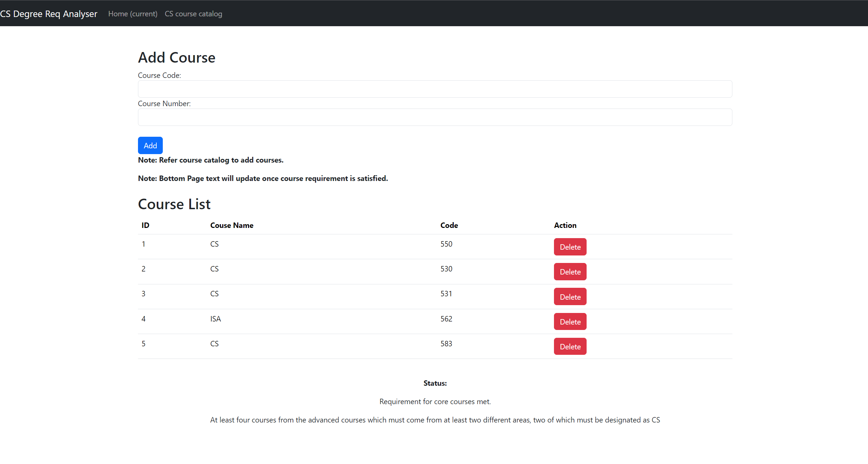Click the Add Course heading
Screen dimensions: 868x464
click(176, 57)
